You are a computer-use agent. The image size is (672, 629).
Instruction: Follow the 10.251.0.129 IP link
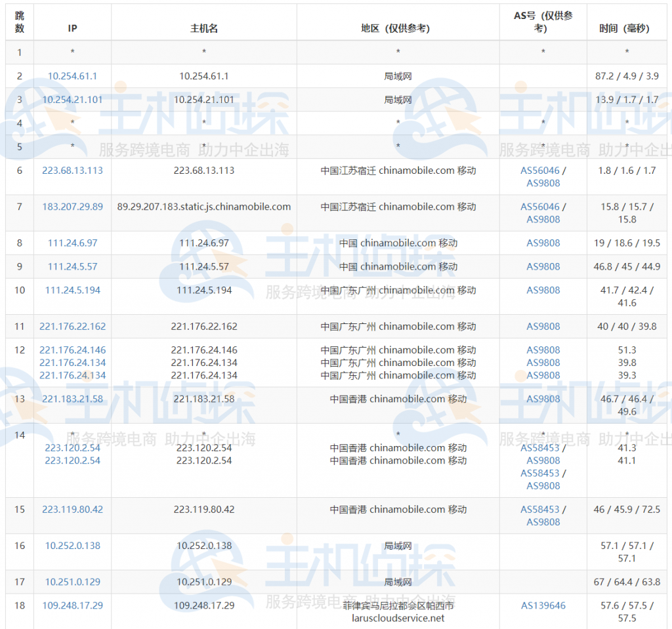(x=72, y=582)
